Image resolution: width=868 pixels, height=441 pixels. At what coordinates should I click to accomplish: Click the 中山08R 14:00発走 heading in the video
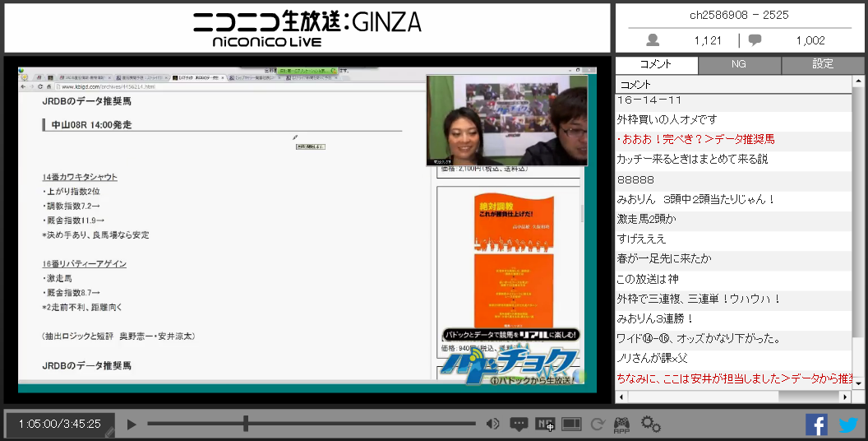92,125
